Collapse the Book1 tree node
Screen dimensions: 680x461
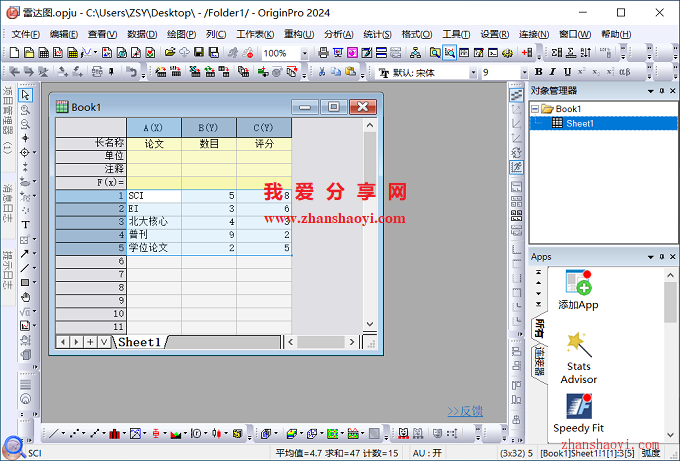535,109
